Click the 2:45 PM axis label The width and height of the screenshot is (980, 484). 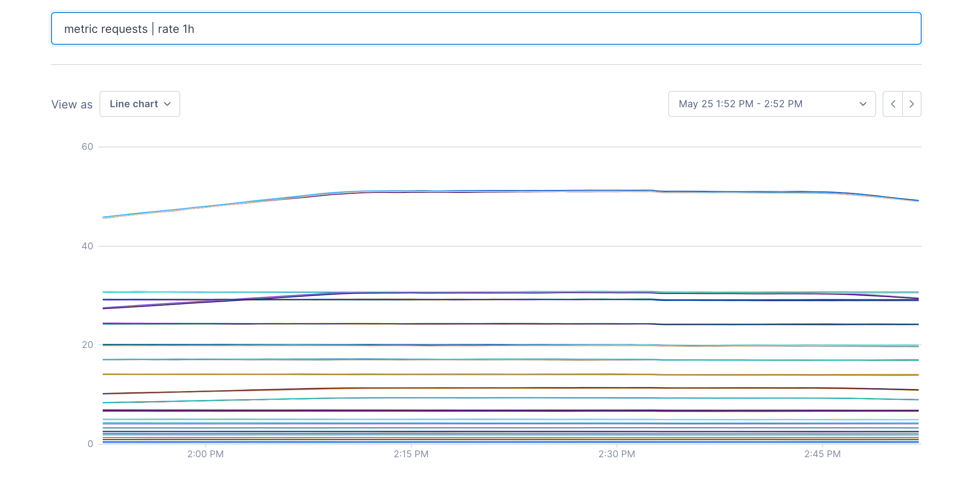(x=822, y=454)
